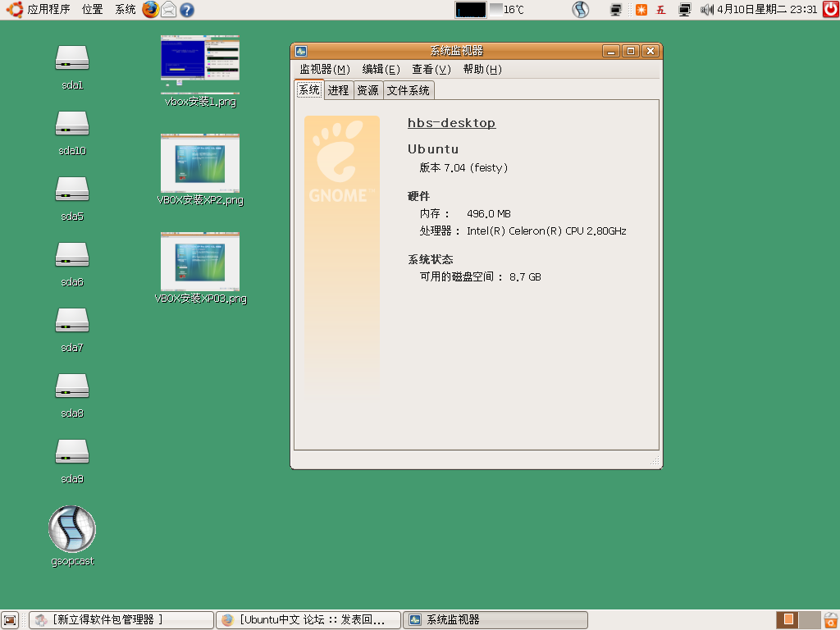Switch to first workspace in switcher
The image size is (840, 630).
coord(787,620)
